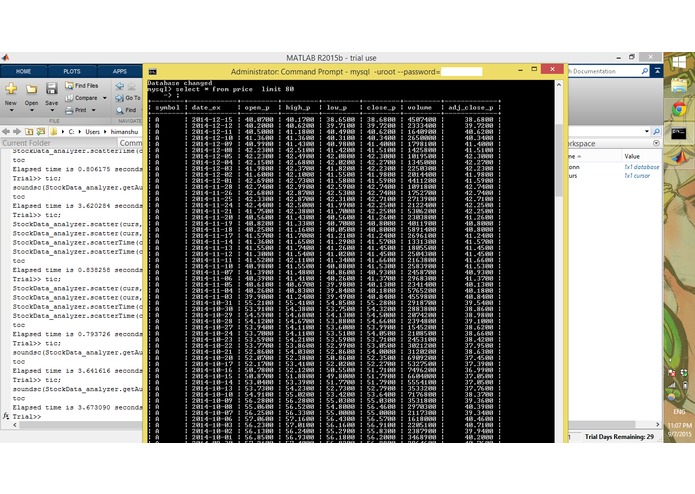The height and width of the screenshot is (494, 695).
Task: Expand the Print dropdown arrow
Action: pos(94,110)
